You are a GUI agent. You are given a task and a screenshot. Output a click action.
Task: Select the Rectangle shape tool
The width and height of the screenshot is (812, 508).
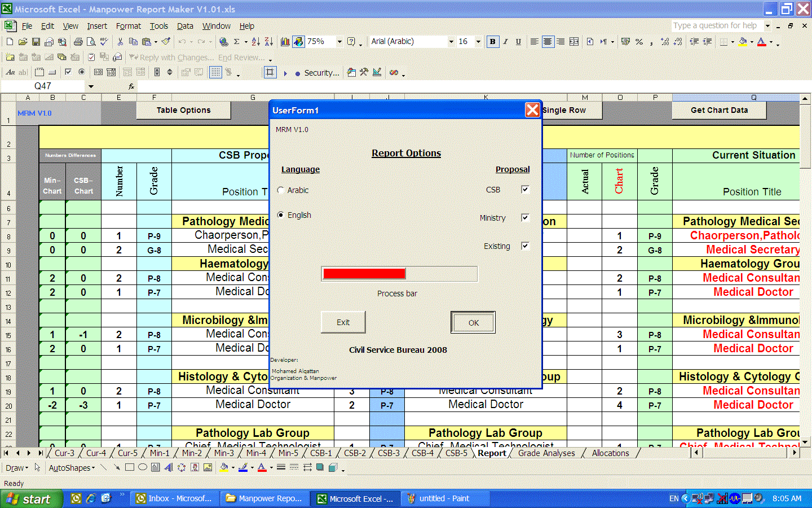(130, 467)
